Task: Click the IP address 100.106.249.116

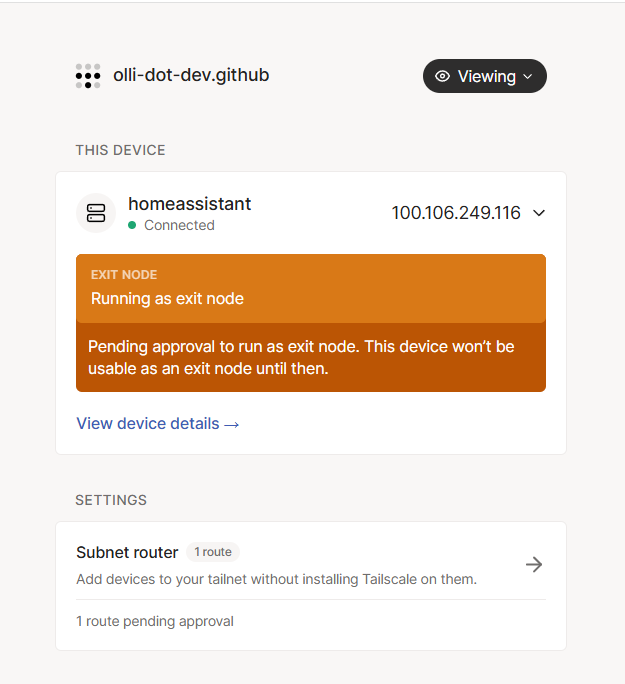Action: click(x=456, y=213)
